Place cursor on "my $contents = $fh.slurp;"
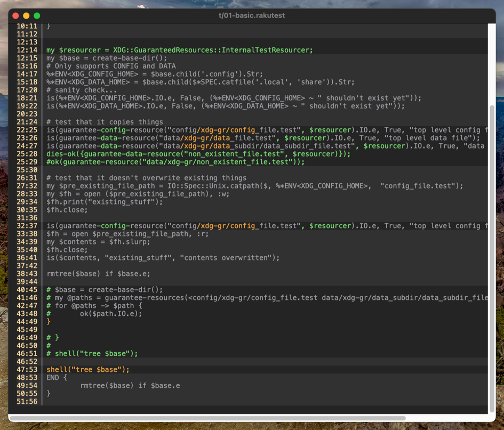The width and height of the screenshot is (504, 430). click(x=99, y=242)
